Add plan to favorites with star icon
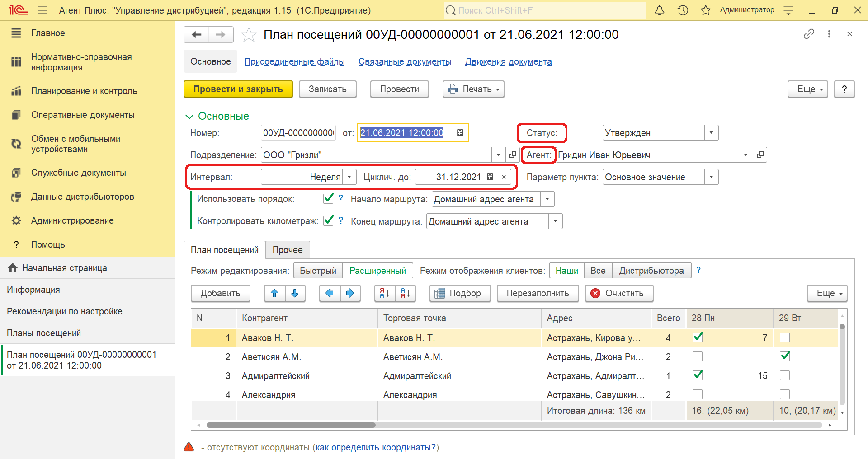 click(x=249, y=35)
